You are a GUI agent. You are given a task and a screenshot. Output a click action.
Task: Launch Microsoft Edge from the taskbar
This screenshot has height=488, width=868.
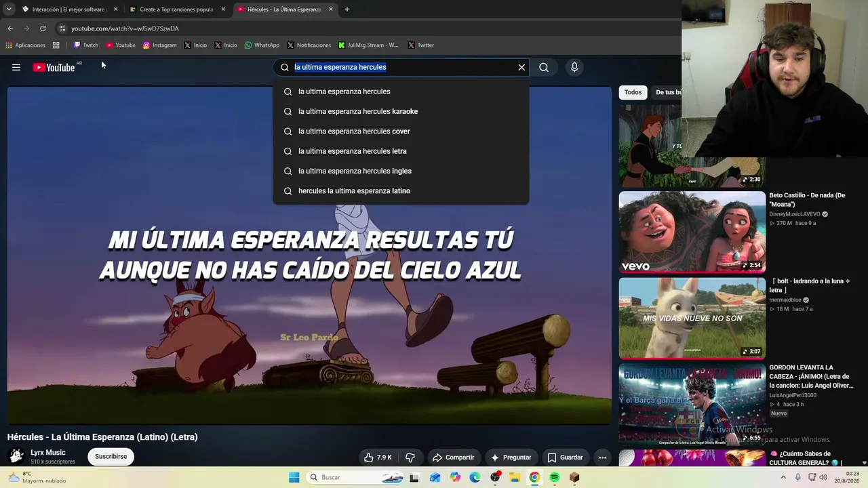click(475, 477)
